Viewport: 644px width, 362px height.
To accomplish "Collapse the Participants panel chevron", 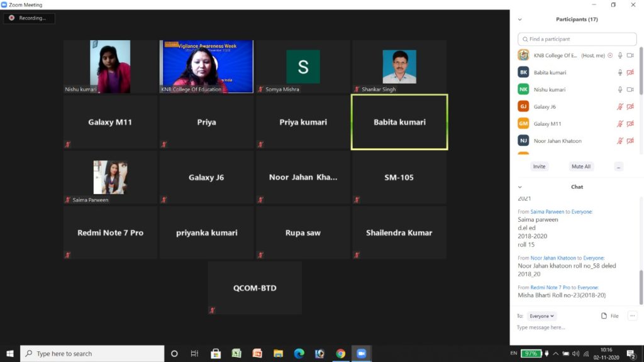I will click(x=519, y=19).
